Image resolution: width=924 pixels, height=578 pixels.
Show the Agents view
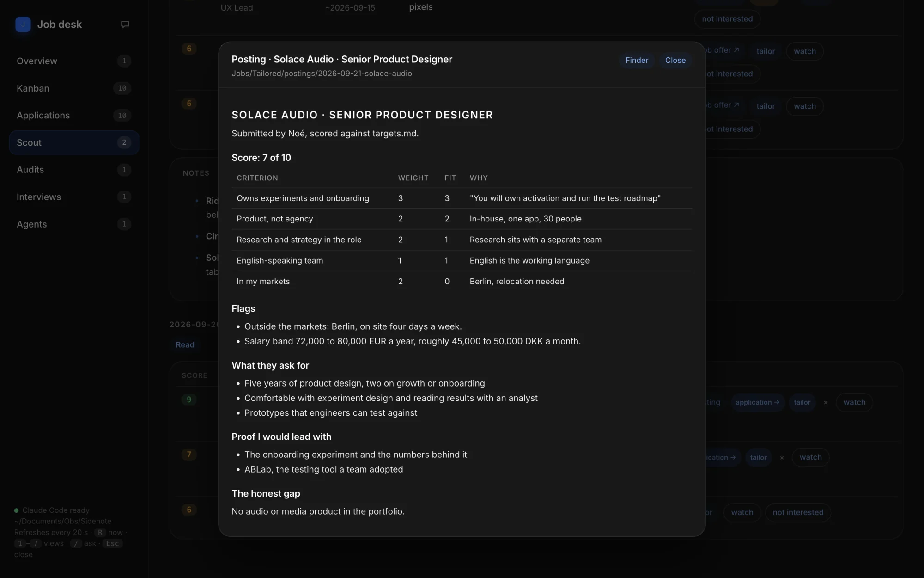pos(74,224)
